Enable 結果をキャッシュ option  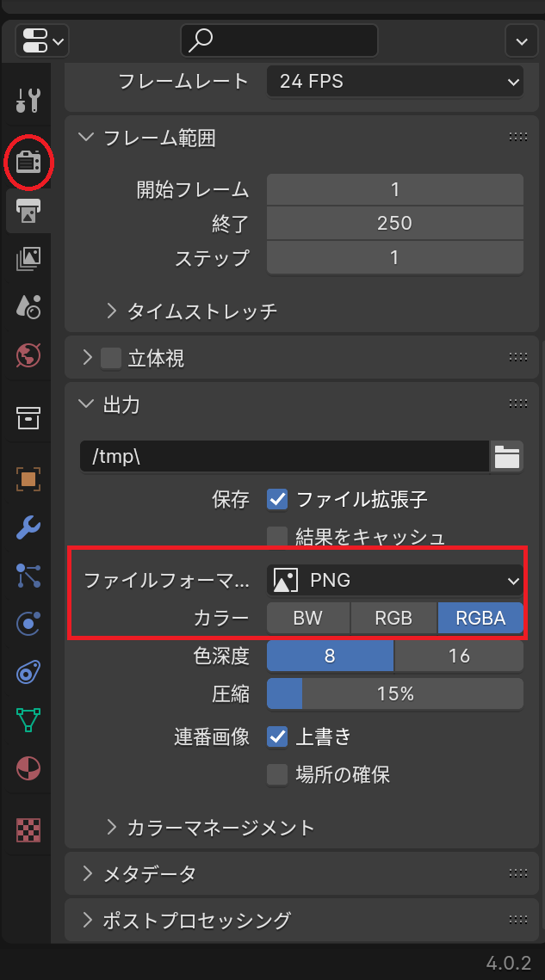pyautogui.click(x=277, y=537)
